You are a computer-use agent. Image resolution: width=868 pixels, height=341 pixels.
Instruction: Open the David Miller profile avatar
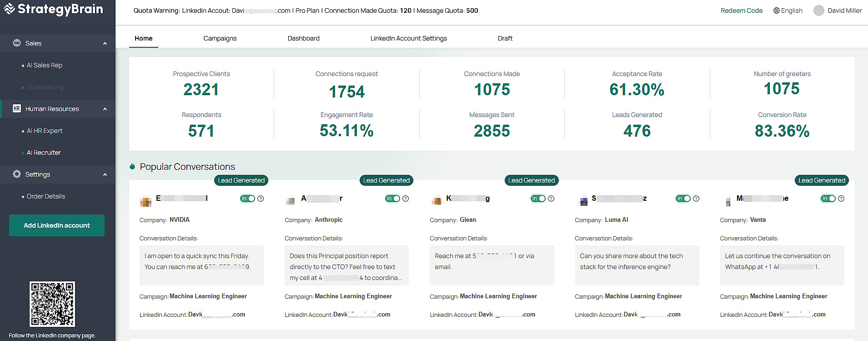(818, 10)
